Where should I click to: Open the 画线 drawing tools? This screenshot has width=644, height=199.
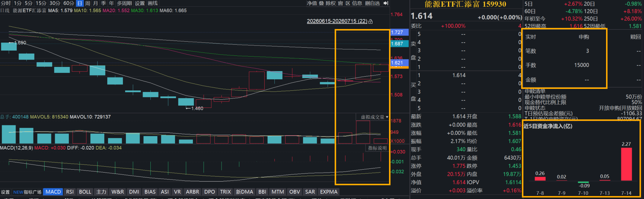[153, 3]
